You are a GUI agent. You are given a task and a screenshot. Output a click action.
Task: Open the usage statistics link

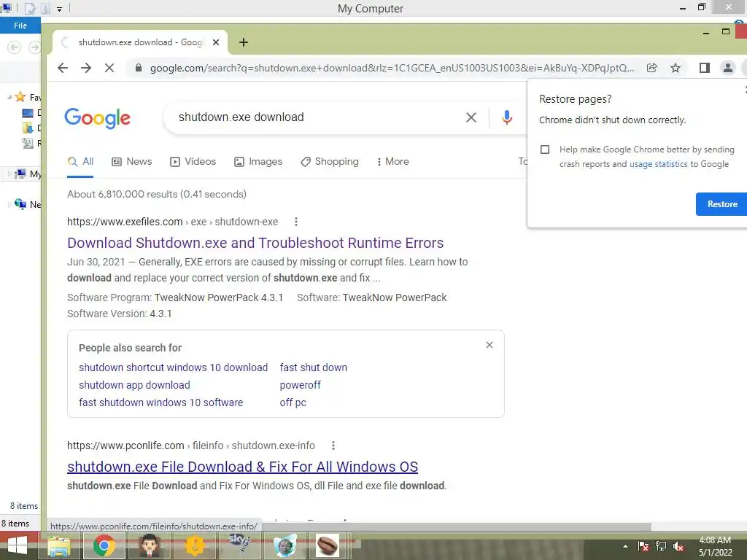(x=659, y=164)
